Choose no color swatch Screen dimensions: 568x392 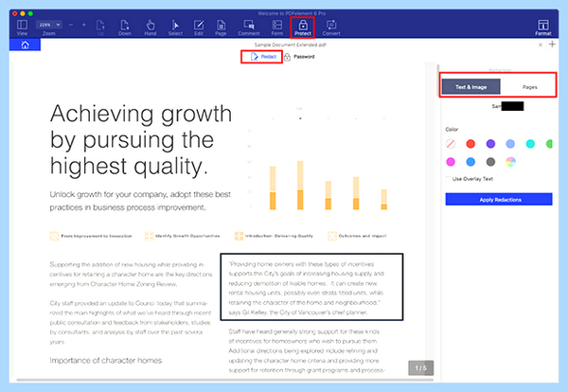[451, 144]
